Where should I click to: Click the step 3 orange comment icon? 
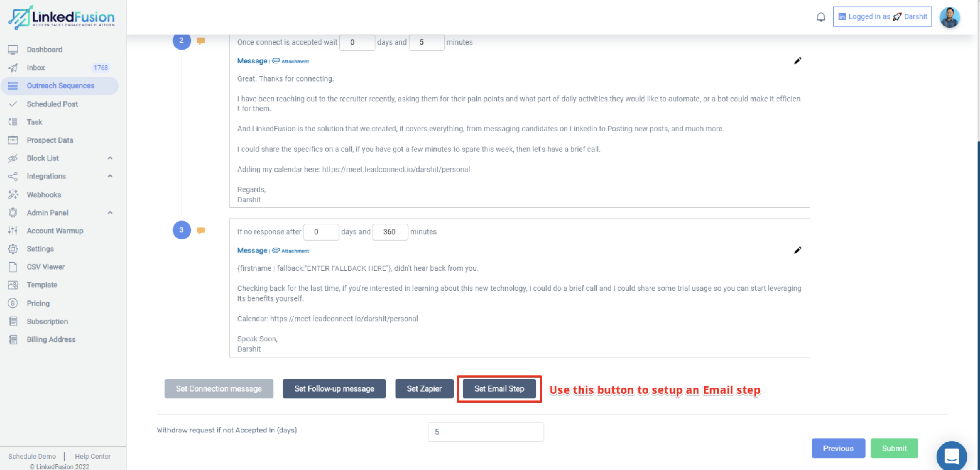click(x=201, y=230)
